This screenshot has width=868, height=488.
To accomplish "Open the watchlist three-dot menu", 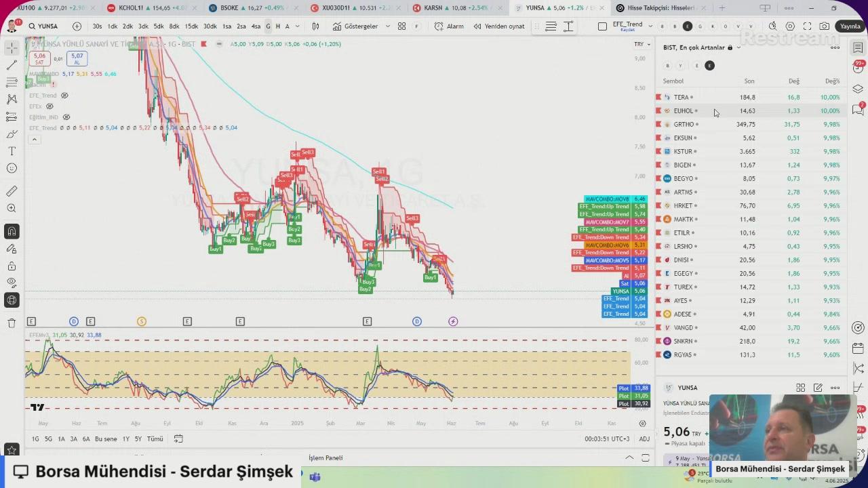I will [835, 47].
